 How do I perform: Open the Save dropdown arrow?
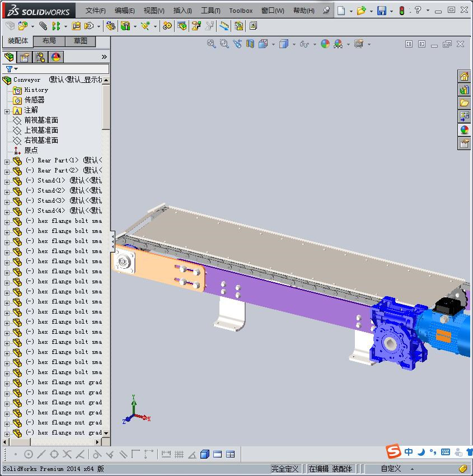pyautogui.click(x=391, y=11)
